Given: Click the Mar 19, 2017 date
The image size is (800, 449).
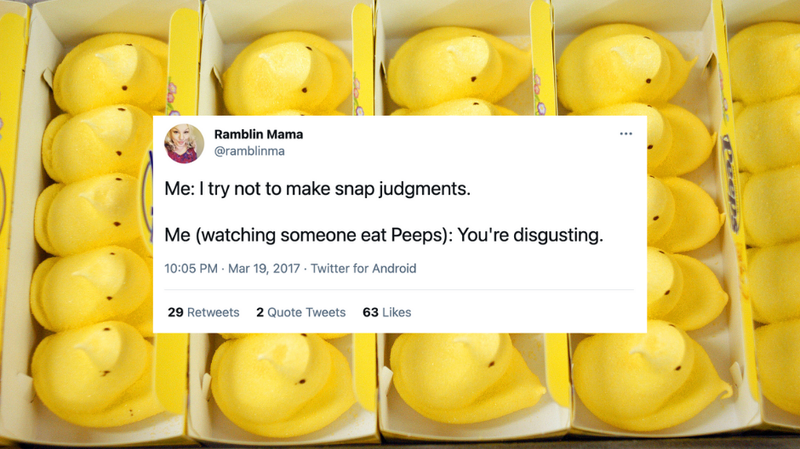Looking at the screenshot, I should 264,268.
